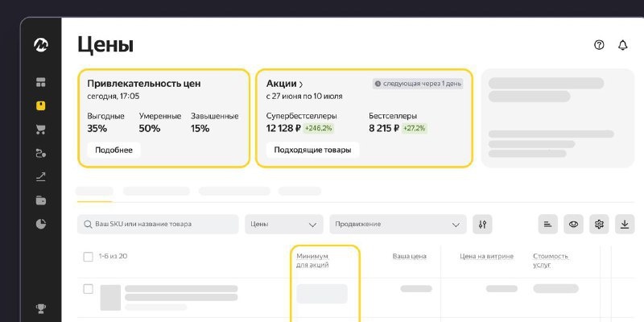644x322 pixels.
Task: Click the chevron next to 'Акции'
Action: tap(301, 85)
